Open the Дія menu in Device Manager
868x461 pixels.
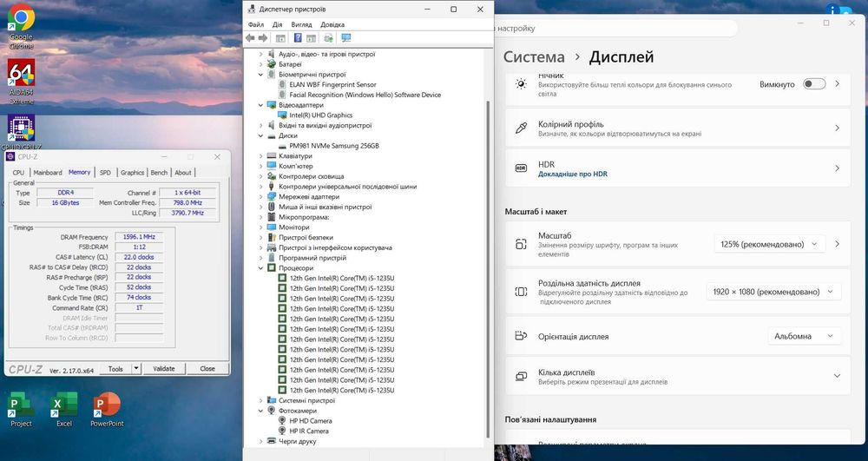coord(278,24)
